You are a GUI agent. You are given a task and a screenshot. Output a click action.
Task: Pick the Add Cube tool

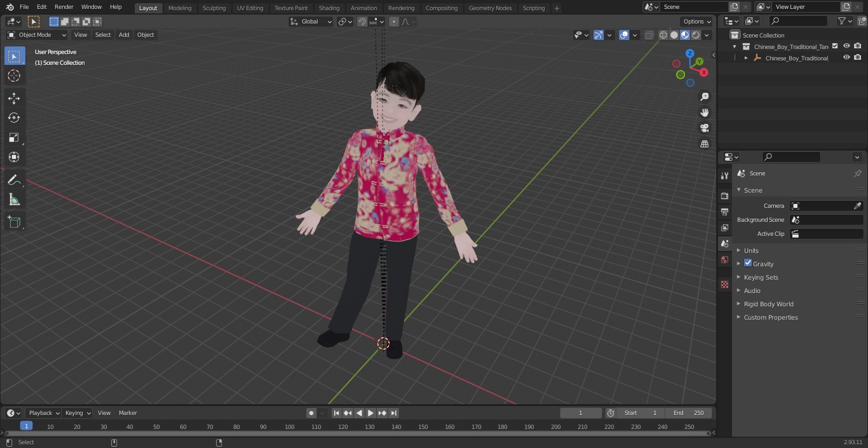14,222
